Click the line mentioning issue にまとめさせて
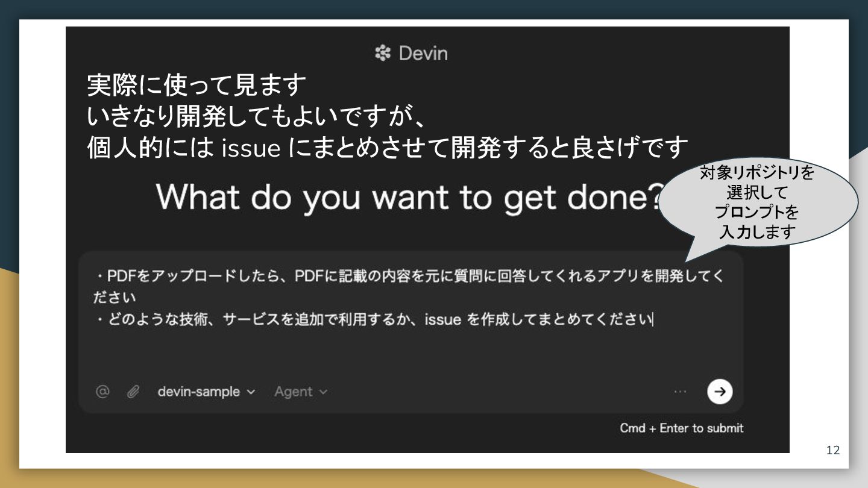This screenshot has height=488, width=868. point(387,146)
